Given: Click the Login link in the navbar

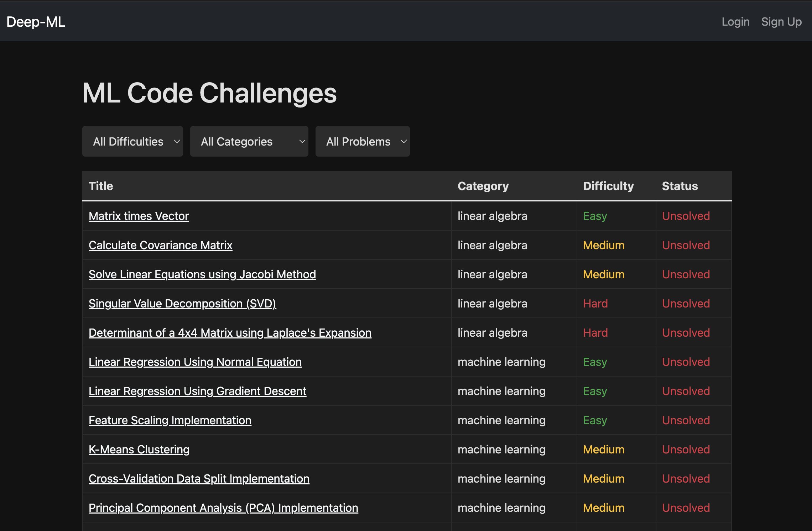Looking at the screenshot, I should (735, 22).
